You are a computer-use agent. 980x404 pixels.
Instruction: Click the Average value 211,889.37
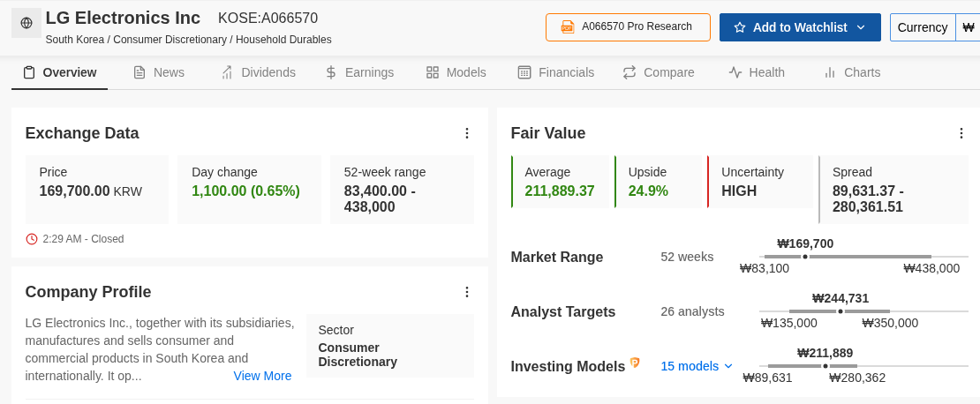pos(560,191)
